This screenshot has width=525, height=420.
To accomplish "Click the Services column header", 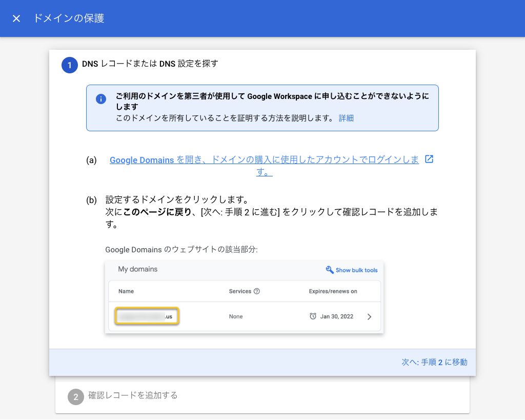I will click(x=240, y=291).
